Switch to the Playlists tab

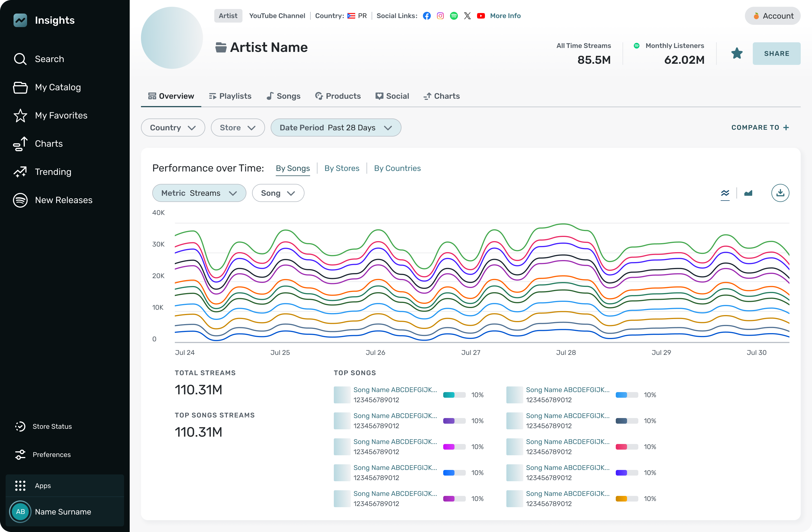point(230,96)
